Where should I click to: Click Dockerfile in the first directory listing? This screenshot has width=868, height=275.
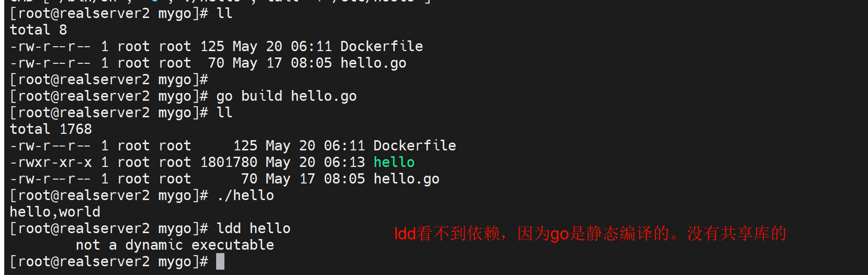(x=381, y=46)
